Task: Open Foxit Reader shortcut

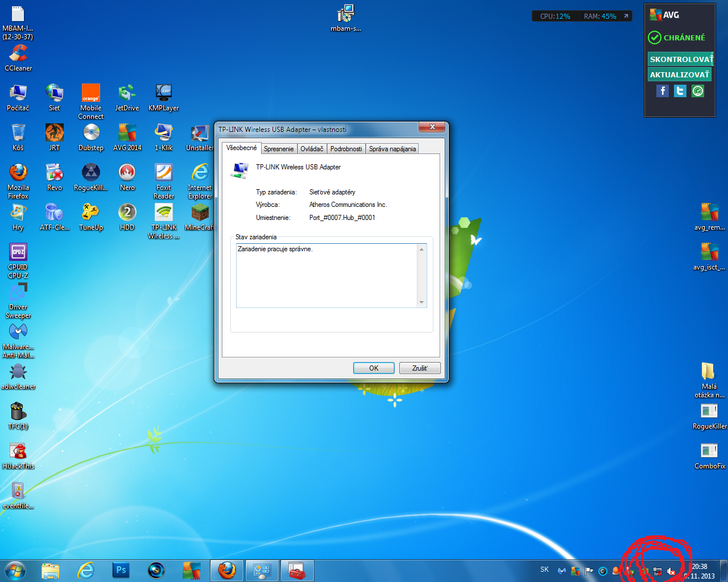Action: pos(164,181)
